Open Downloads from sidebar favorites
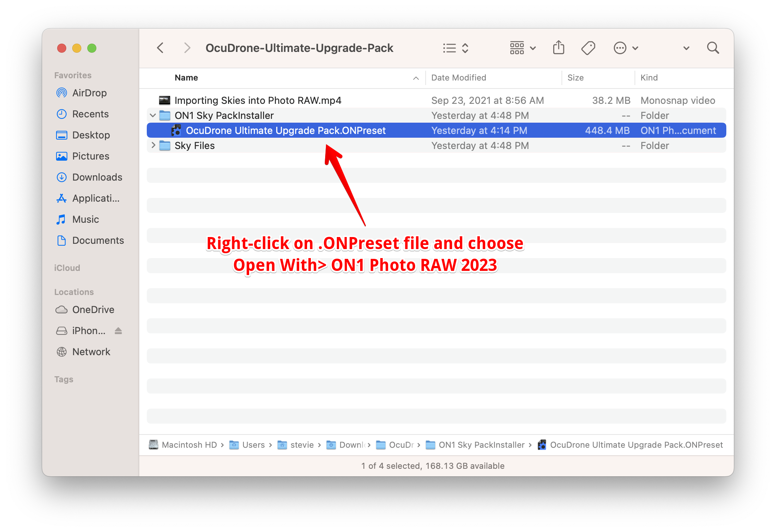Image resolution: width=776 pixels, height=532 pixels. [x=97, y=177]
